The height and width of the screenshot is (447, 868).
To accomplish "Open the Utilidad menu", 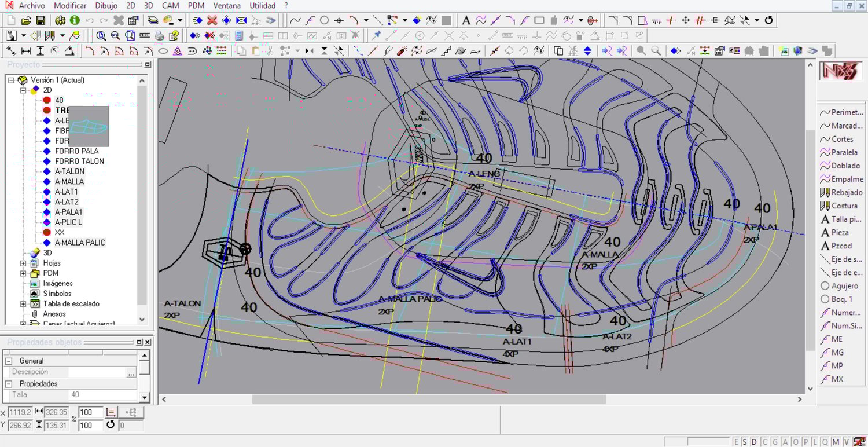I will click(262, 6).
